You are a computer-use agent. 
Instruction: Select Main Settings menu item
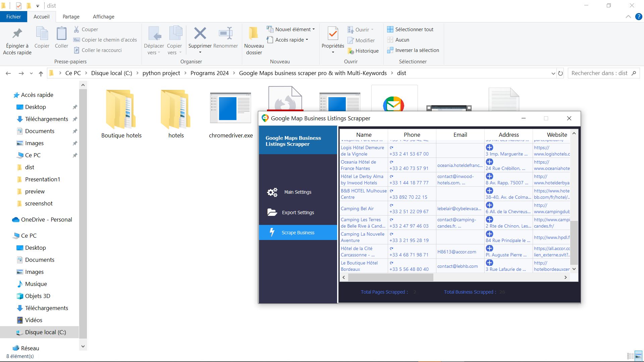click(x=298, y=192)
